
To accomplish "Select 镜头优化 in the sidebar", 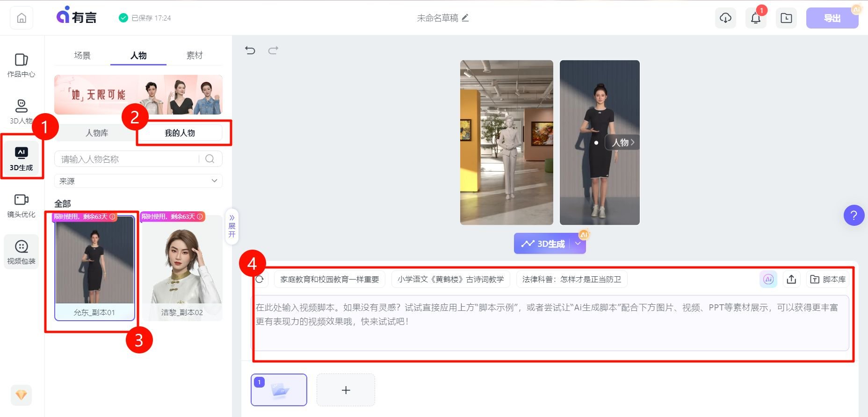I will pos(21,205).
